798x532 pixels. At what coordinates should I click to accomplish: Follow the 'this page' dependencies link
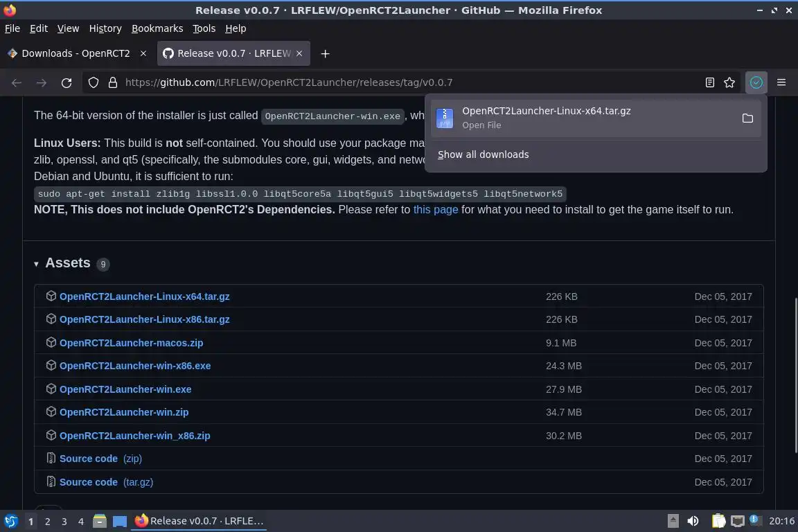tap(436, 209)
